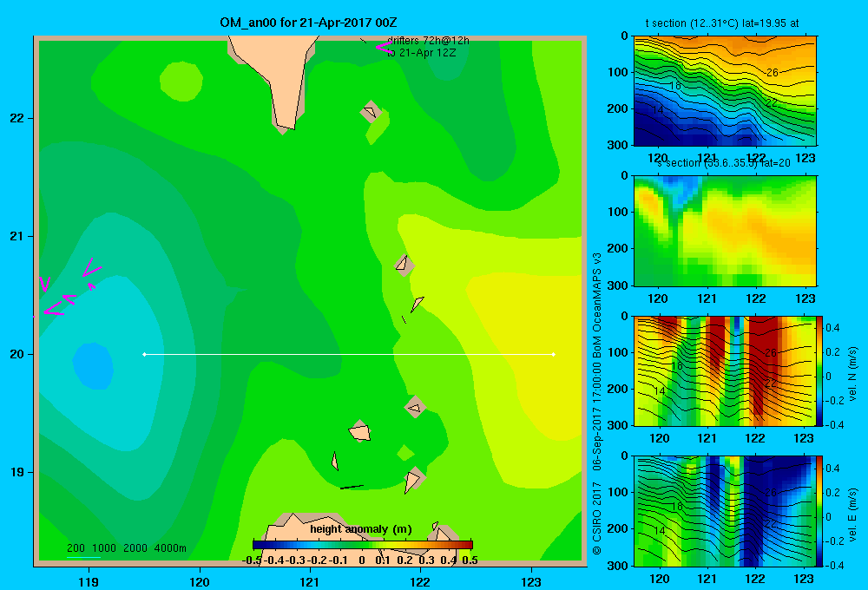Viewport: 868px width, 590px height.
Task: Click depth label 100 on the temperature section
Action: pos(617,72)
